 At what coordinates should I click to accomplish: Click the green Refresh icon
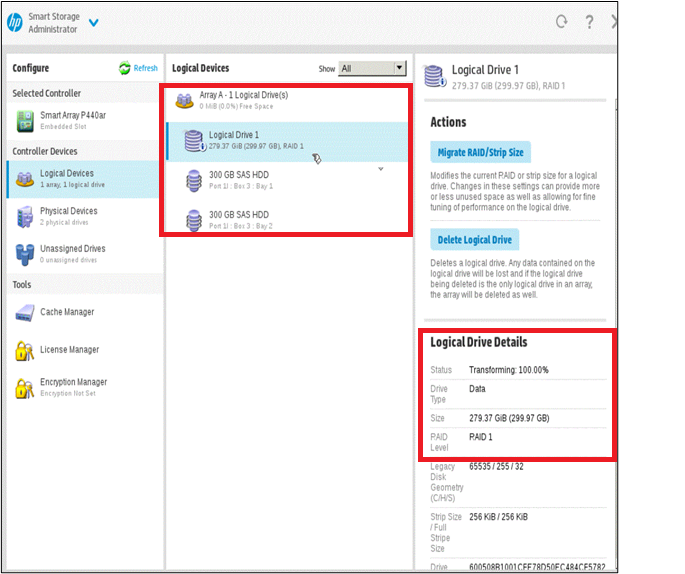coord(125,68)
